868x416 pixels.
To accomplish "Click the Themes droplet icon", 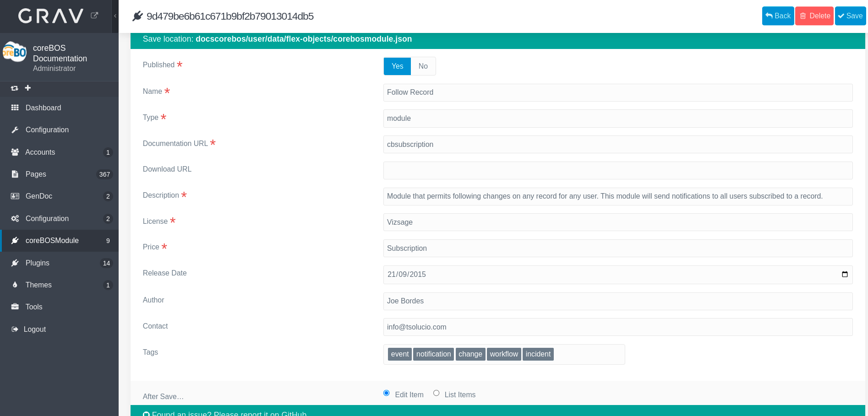I will tap(15, 285).
